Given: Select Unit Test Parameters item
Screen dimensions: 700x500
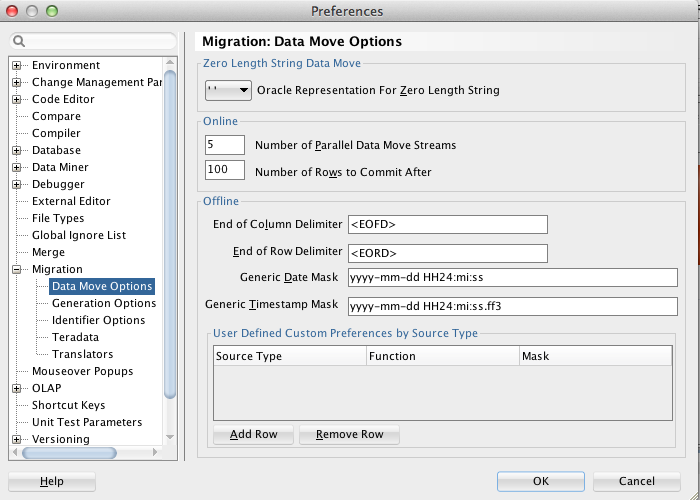Looking at the screenshot, I should point(87,422).
